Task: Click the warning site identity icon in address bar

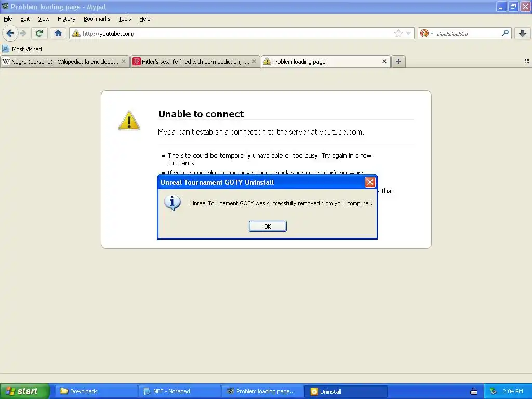Action: click(76, 33)
